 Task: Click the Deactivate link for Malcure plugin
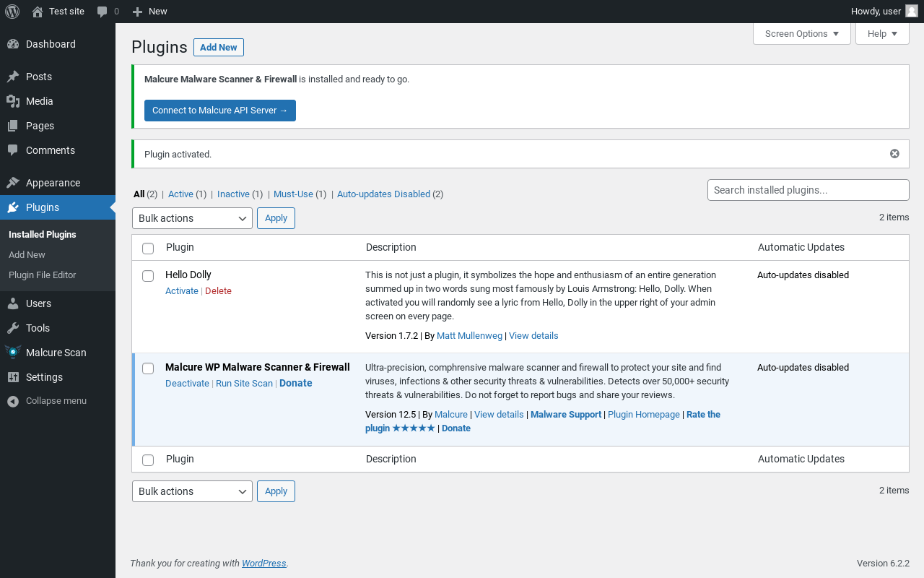pos(187,384)
